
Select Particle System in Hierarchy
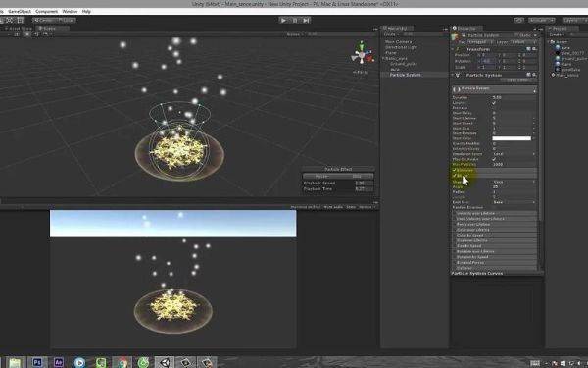point(405,75)
